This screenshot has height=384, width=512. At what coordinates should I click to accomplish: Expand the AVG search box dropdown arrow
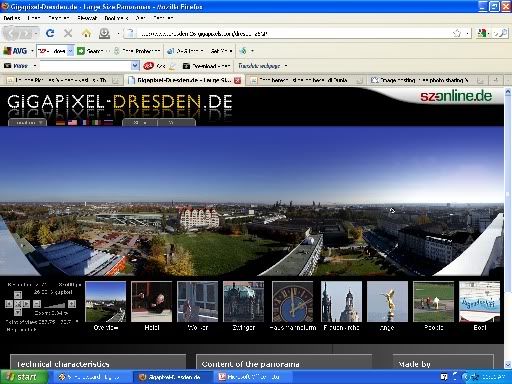[70, 51]
